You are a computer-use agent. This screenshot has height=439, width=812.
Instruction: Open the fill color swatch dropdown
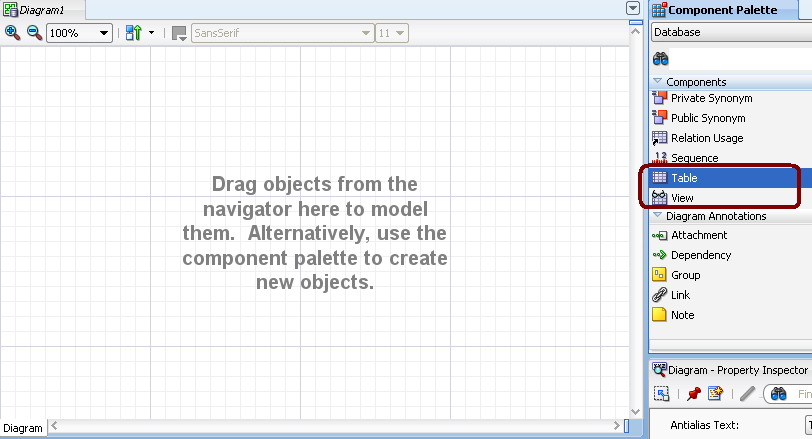click(x=179, y=33)
